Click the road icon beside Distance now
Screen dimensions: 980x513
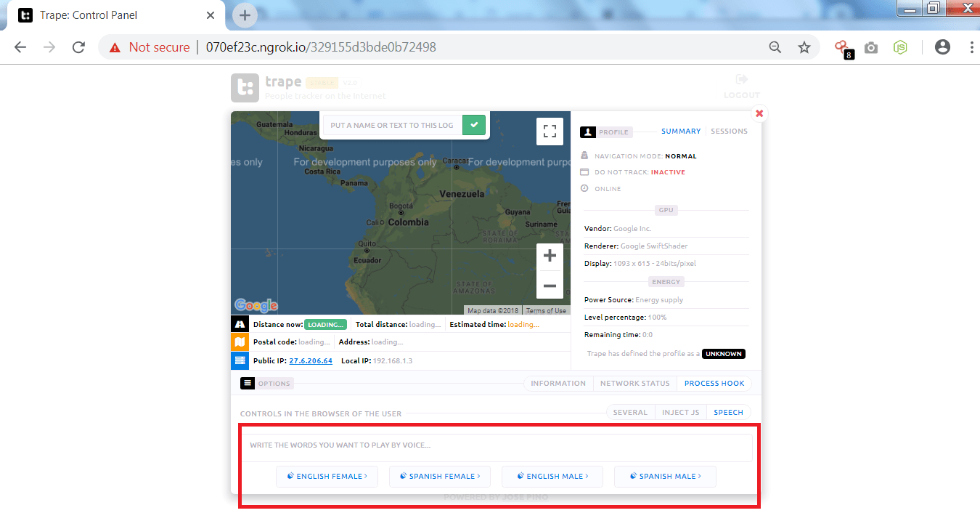pyautogui.click(x=240, y=324)
